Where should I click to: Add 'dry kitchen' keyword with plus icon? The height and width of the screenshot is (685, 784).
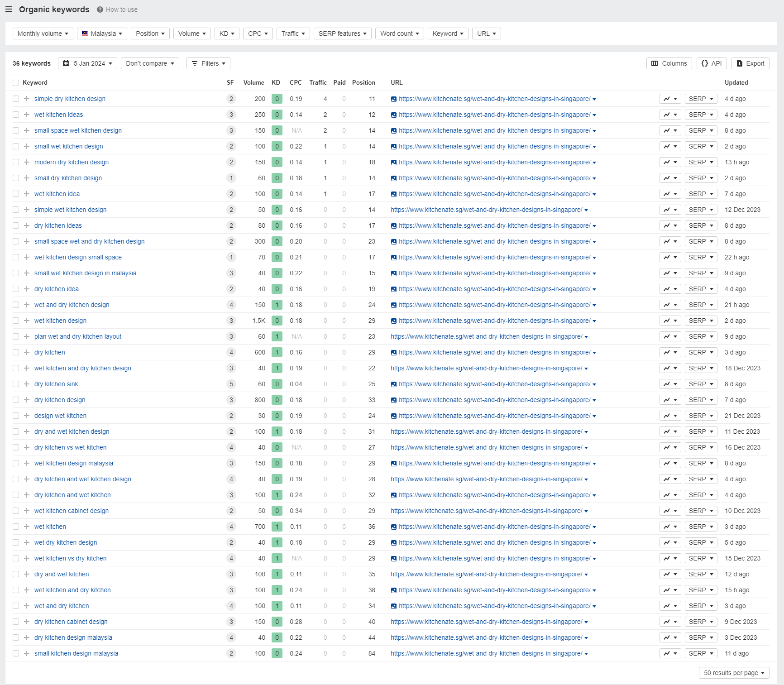[27, 352]
